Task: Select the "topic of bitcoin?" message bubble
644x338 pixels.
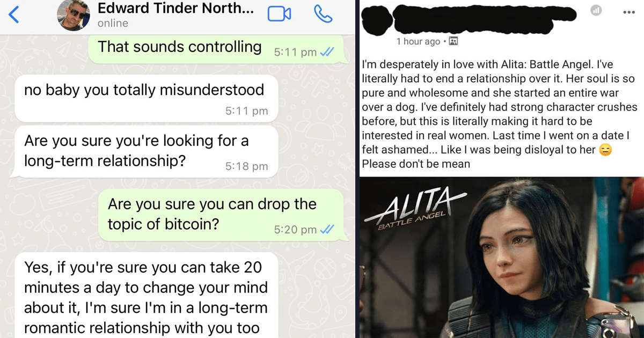Action: [221, 215]
